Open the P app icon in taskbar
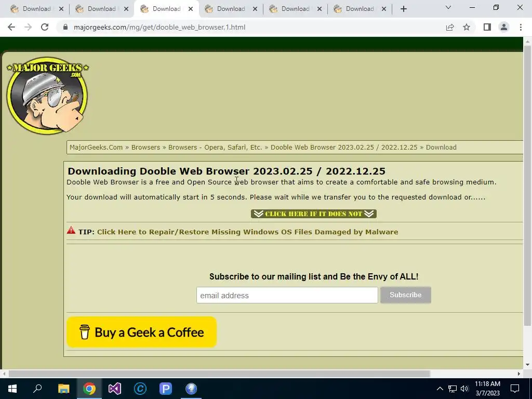 (x=166, y=389)
